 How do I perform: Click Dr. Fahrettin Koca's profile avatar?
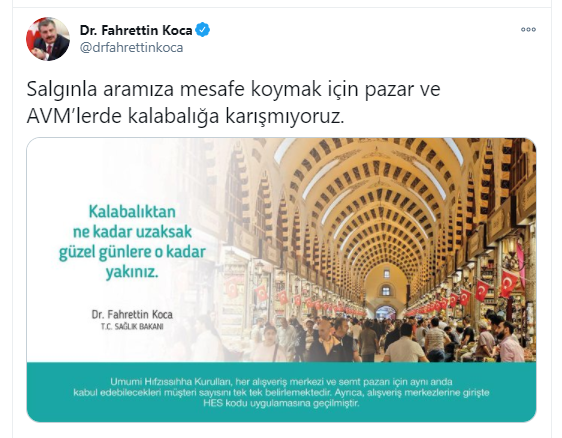click(48, 39)
